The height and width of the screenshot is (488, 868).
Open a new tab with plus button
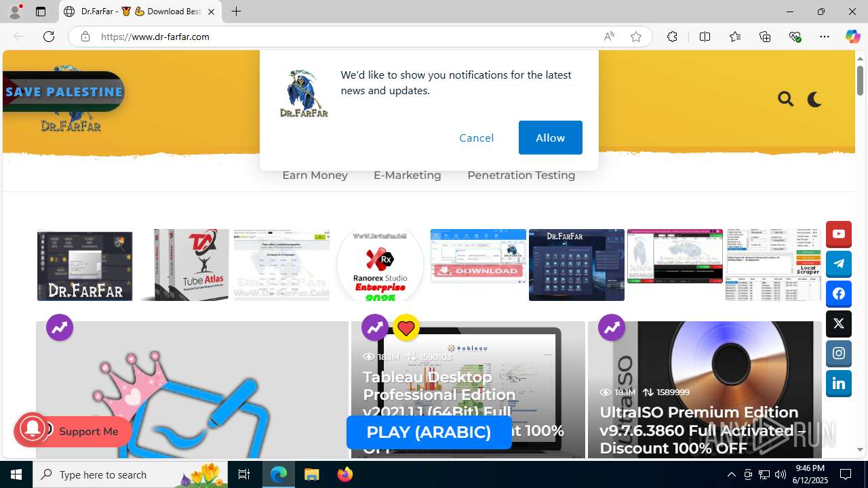[236, 12]
